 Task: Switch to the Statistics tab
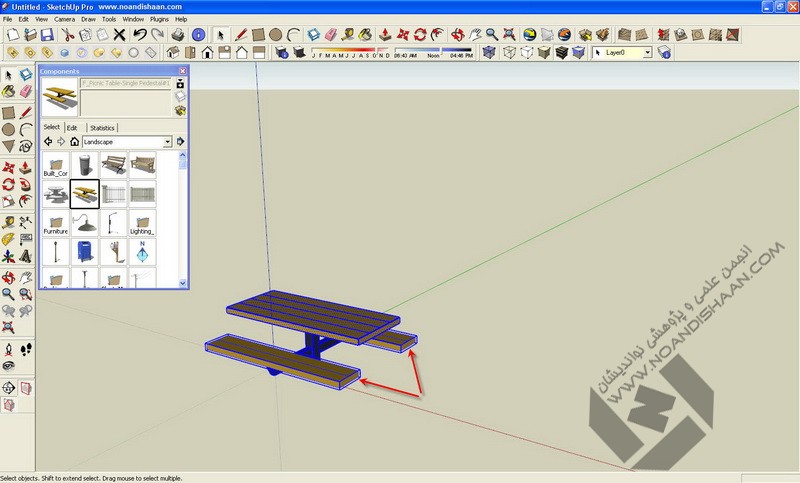point(102,128)
